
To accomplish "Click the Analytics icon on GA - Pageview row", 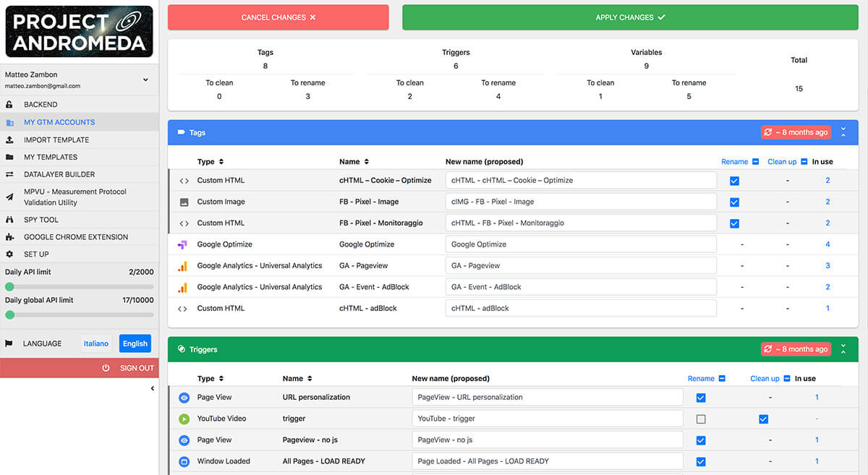I will click(182, 266).
